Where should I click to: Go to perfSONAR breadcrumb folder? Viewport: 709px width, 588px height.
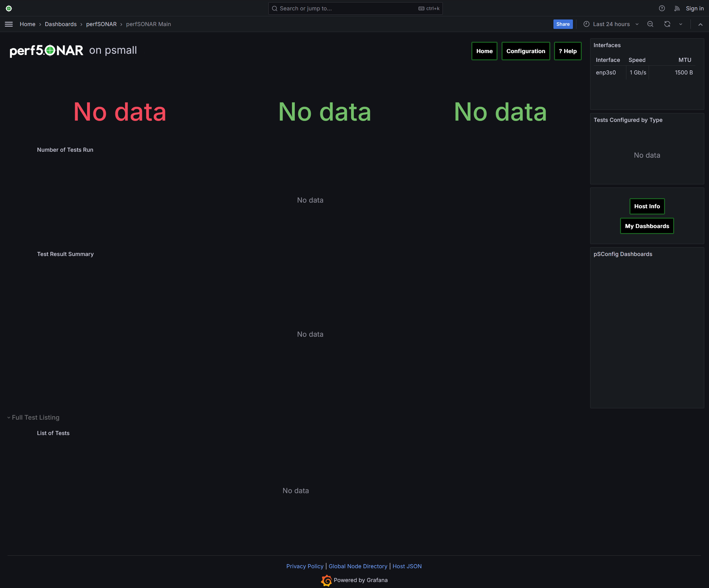pos(101,24)
